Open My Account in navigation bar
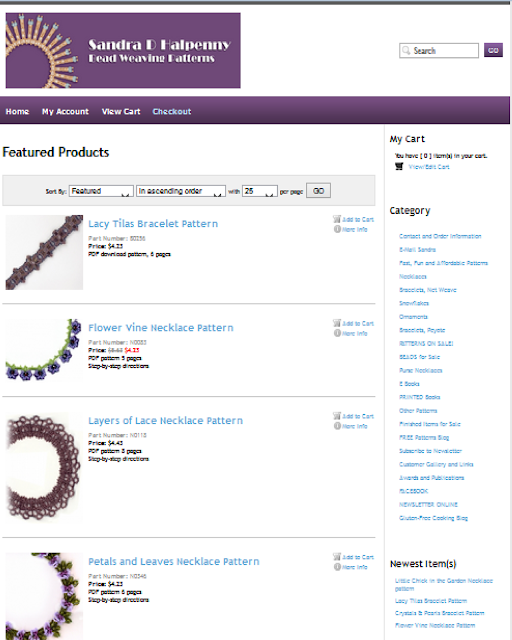Screen dimensions: 512x640 pyautogui.click(x=65, y=111)
